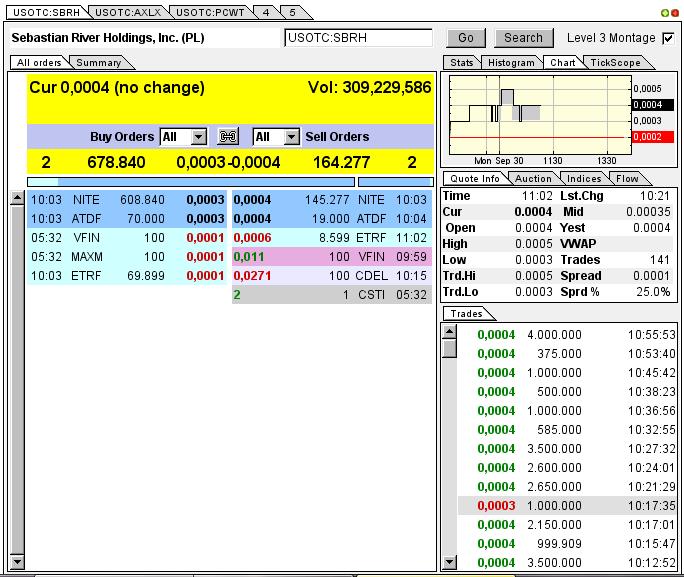Click the 10:53:40 trade of 375.000
Viewport: 684px width, 577px height.
[x=567, y=353]
